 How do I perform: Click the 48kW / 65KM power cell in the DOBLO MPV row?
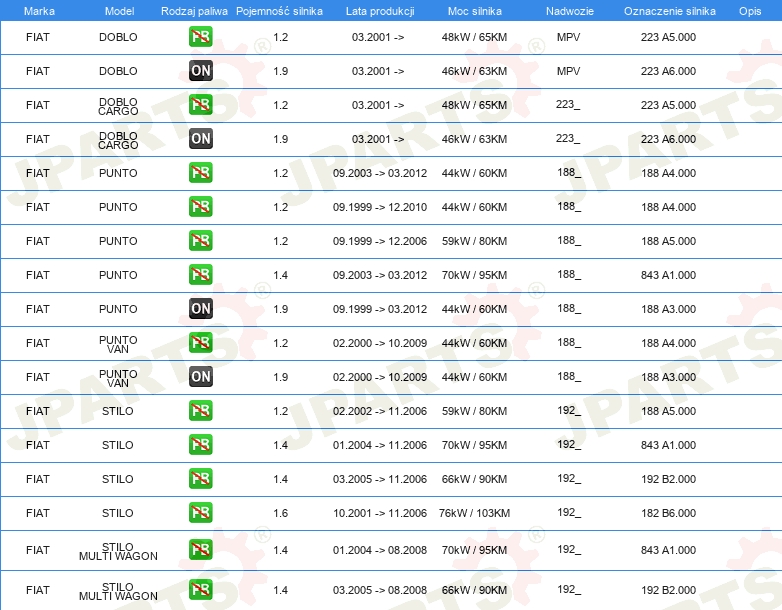[474, 37]
